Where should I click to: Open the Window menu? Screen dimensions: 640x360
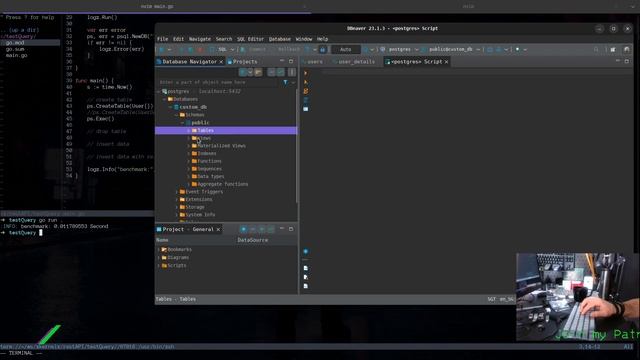coord(304,39)
